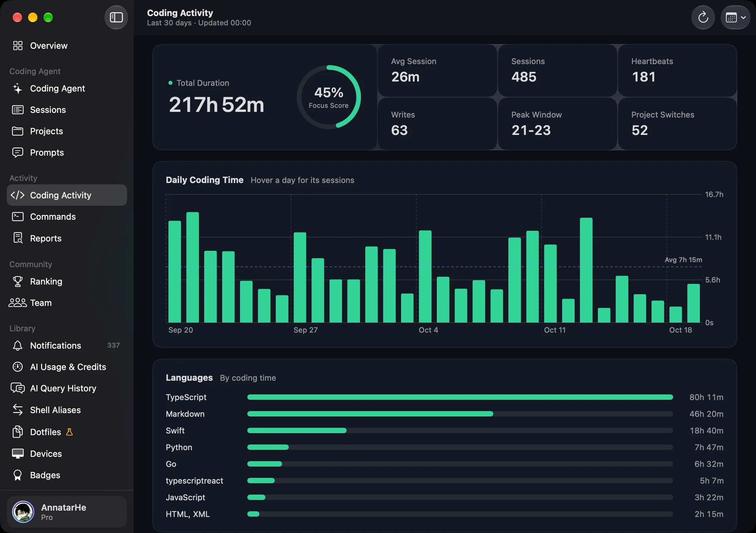The image size is (756, 533).
Task: Click the Sessions list icon
Action: pyautogui.click(x=18, y=110)
